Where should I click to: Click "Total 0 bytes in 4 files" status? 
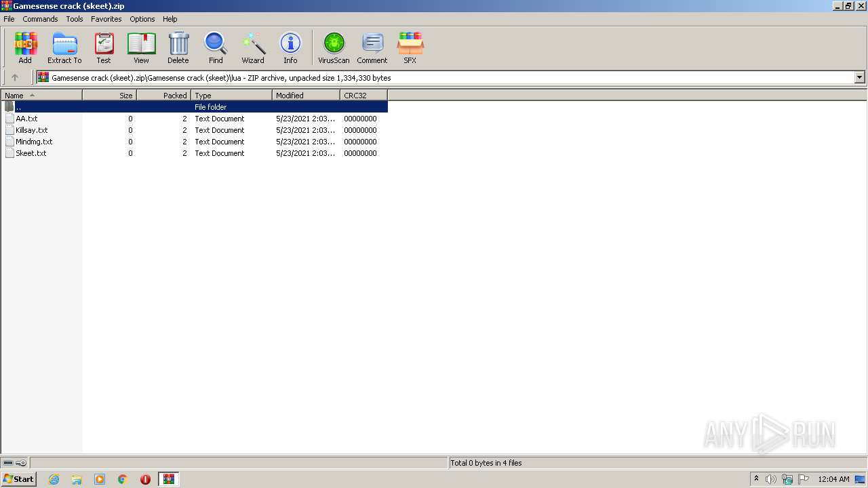[x=486, y=463]
